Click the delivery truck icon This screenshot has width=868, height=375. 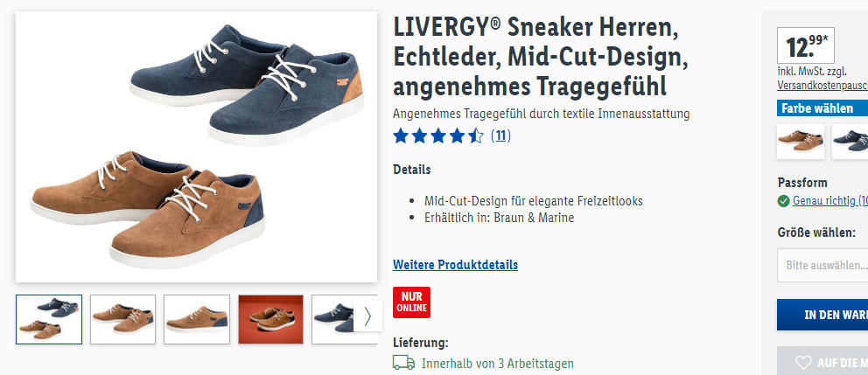pos(403,363)
